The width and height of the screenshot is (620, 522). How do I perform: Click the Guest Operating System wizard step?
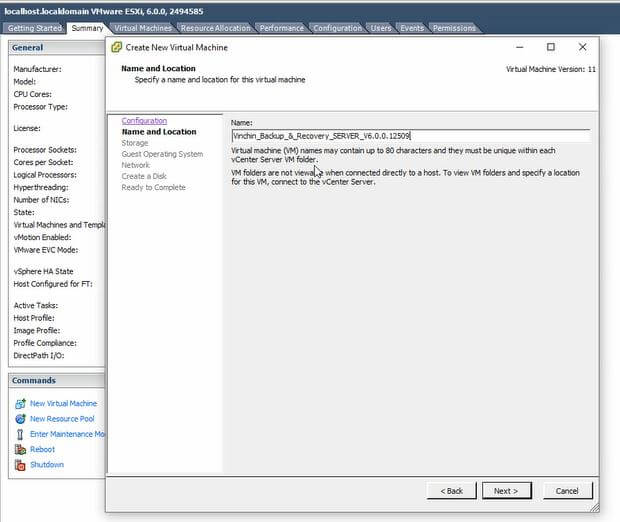click(x=162, y=154)
